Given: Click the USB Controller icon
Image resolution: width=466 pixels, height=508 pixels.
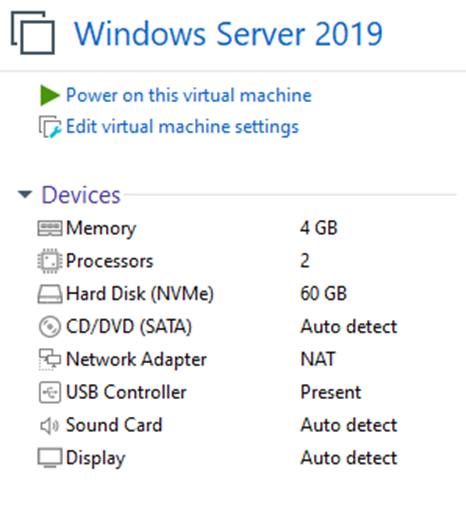Looking at the screenshot, I should coord(50,392).
